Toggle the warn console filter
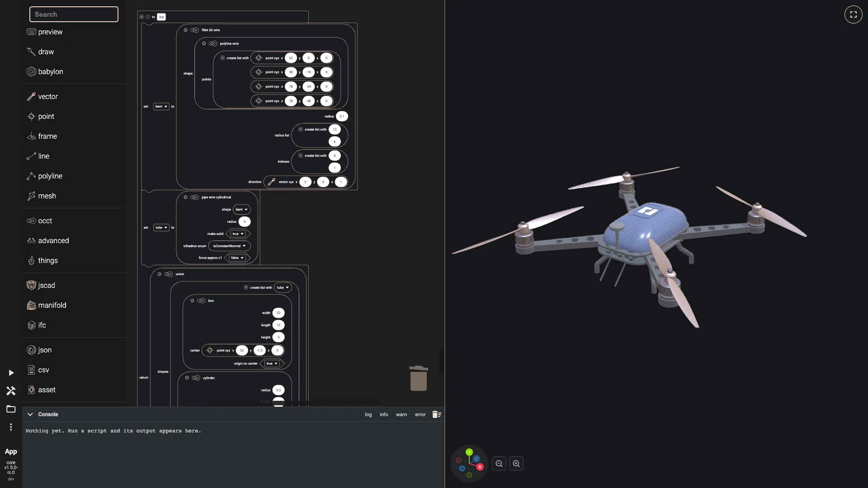 [401, 414]
